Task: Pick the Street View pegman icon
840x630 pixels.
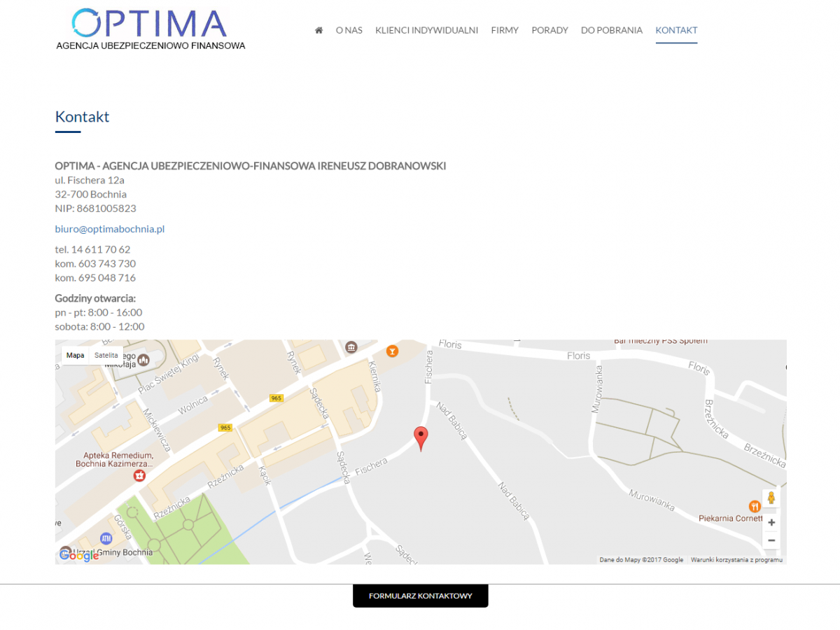Action: coord(771,498)
